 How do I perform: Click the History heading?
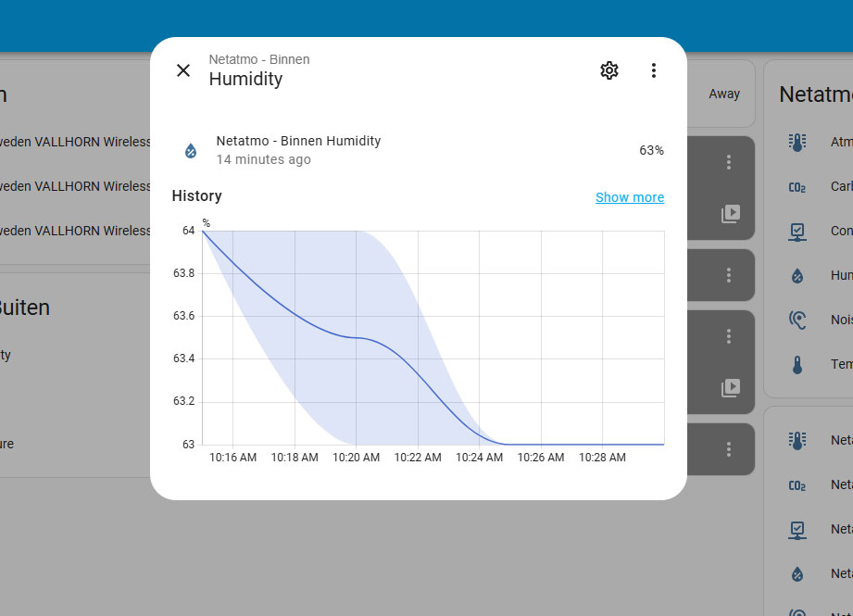[197, 195]
